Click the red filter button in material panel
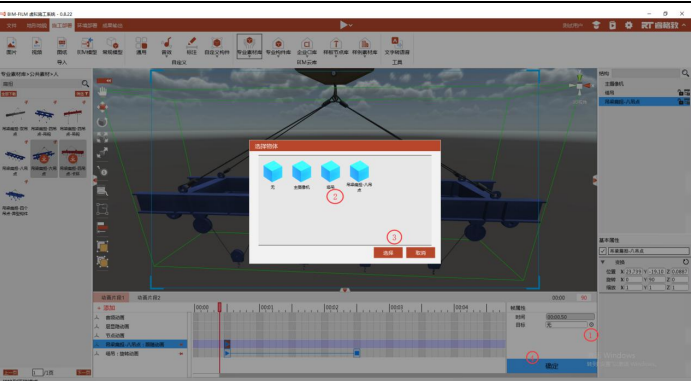 click(x=82, y=94)
